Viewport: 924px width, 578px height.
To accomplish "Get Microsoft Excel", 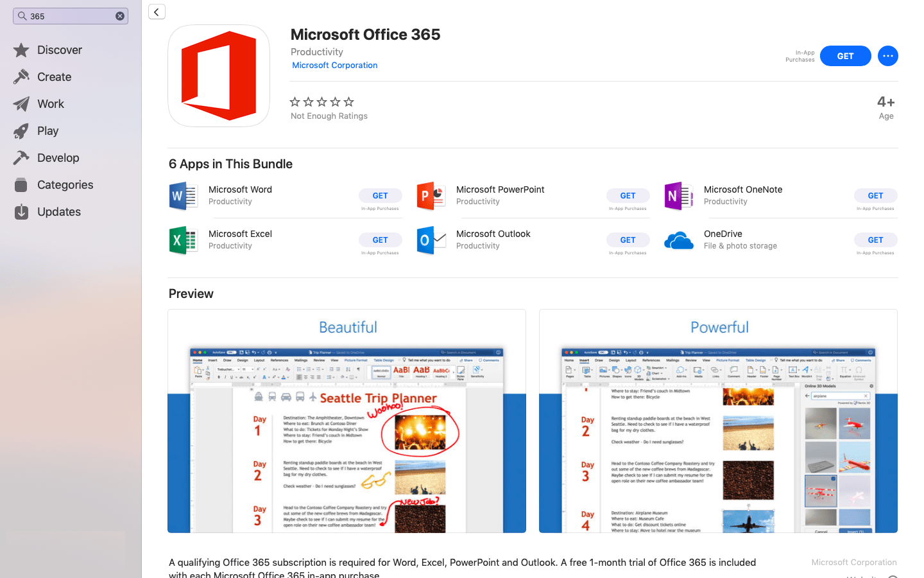I will coord(381,240).
